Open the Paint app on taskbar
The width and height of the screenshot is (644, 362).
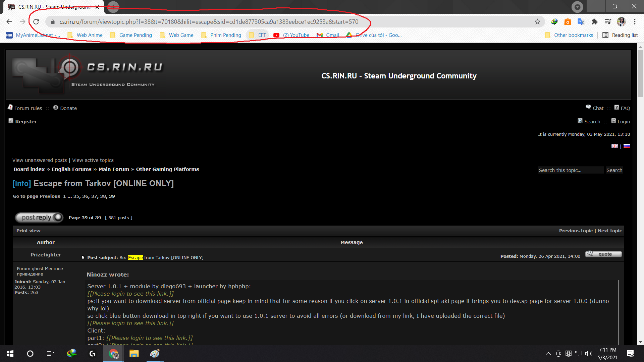coord(155,354)
